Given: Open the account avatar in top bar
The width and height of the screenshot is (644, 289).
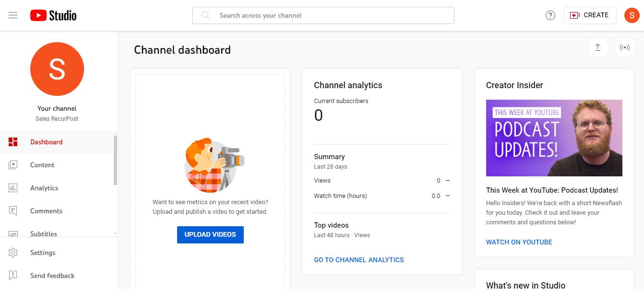Looking at the screenshot, I should coord(632,15).
